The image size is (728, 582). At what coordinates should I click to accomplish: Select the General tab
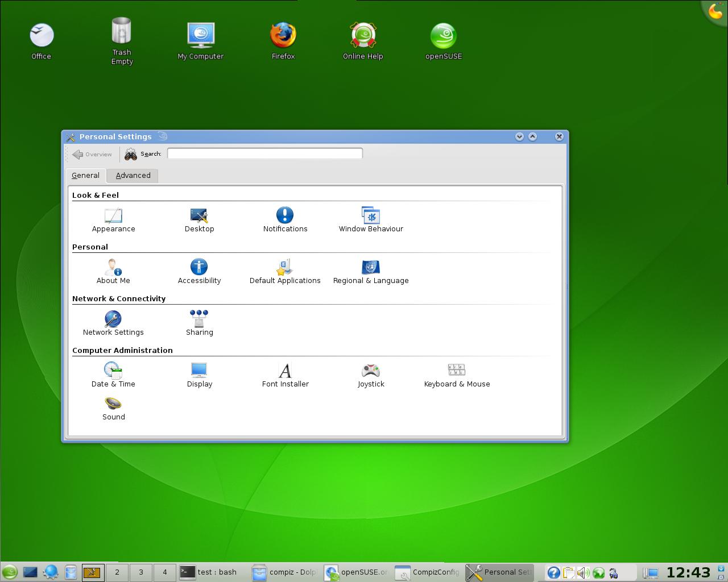coord(85,176)
